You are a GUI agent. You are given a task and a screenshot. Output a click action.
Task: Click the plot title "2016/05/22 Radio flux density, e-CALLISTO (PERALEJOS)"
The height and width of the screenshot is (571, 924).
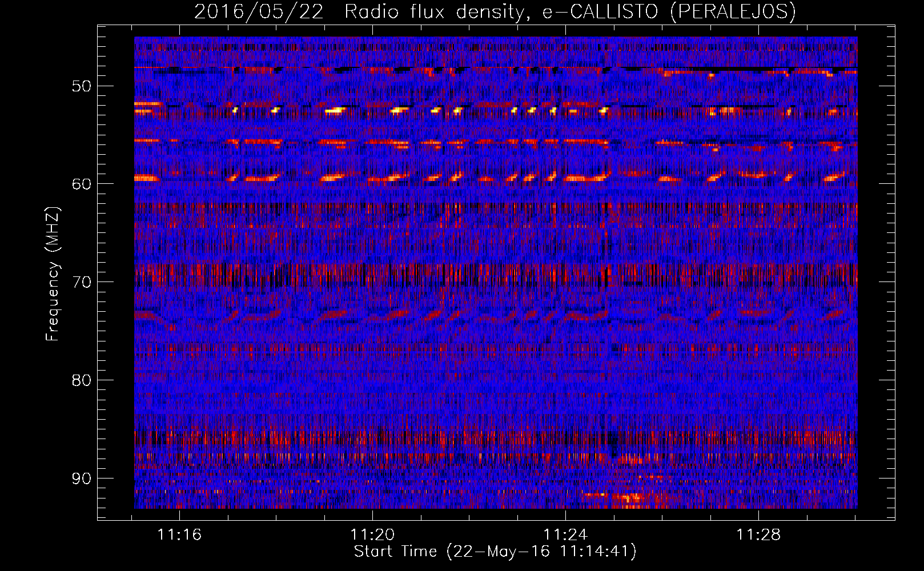tap(495, 11)
